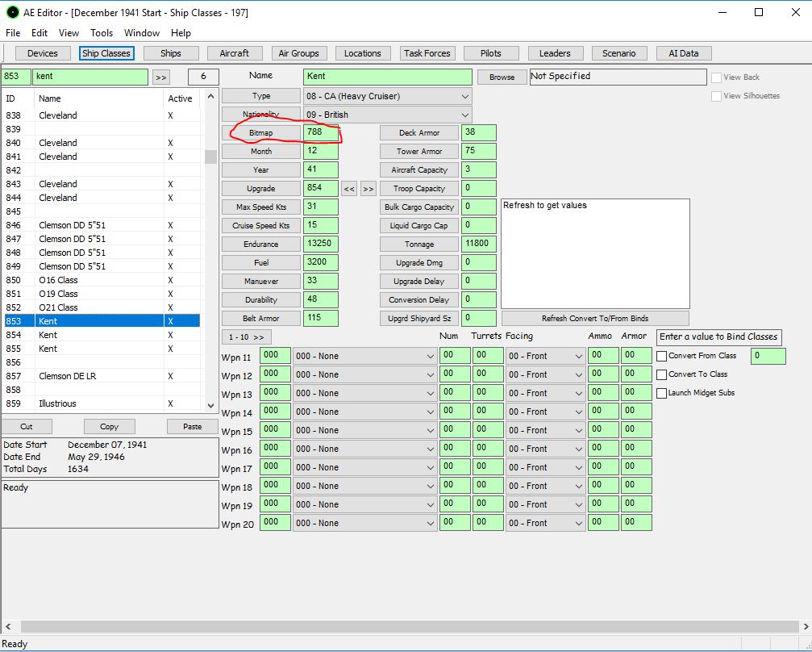
Task: Click the Bitmap value field 788
Action: point(321,132)
